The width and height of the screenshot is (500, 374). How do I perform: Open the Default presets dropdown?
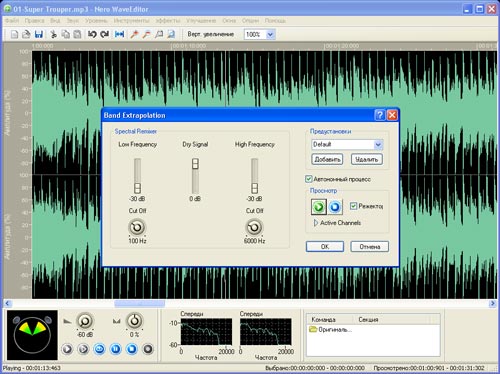coord(378,145)
